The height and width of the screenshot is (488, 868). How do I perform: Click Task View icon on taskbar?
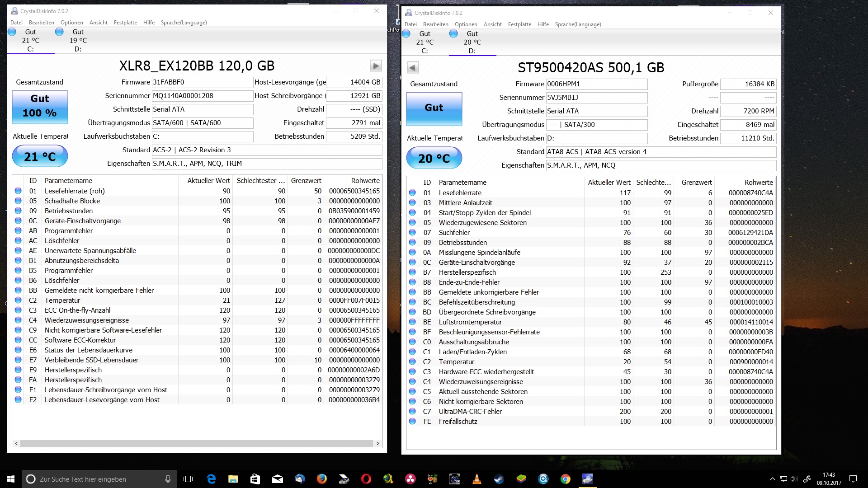click(x=188, y=479)
